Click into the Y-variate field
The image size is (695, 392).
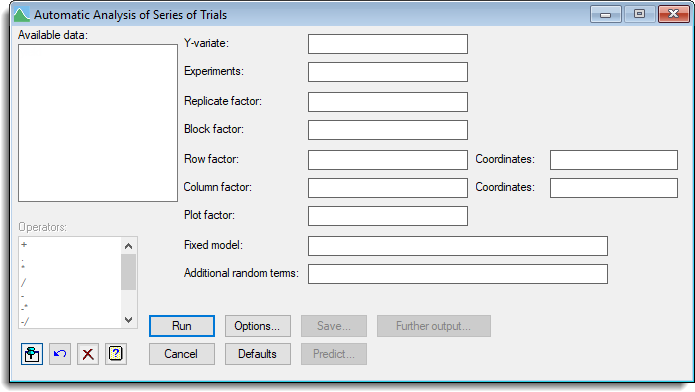tap(388, 44)
